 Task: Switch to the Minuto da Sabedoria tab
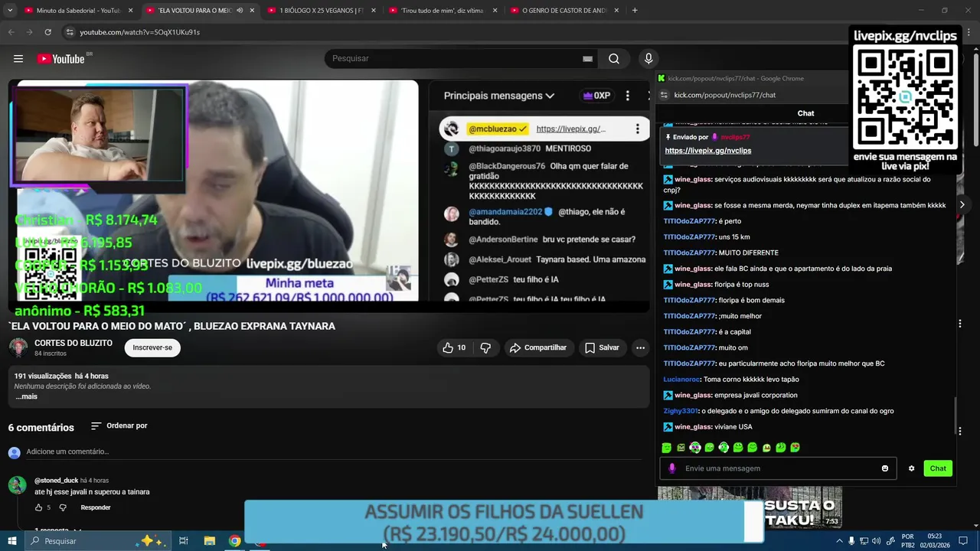tap(78, 11)
